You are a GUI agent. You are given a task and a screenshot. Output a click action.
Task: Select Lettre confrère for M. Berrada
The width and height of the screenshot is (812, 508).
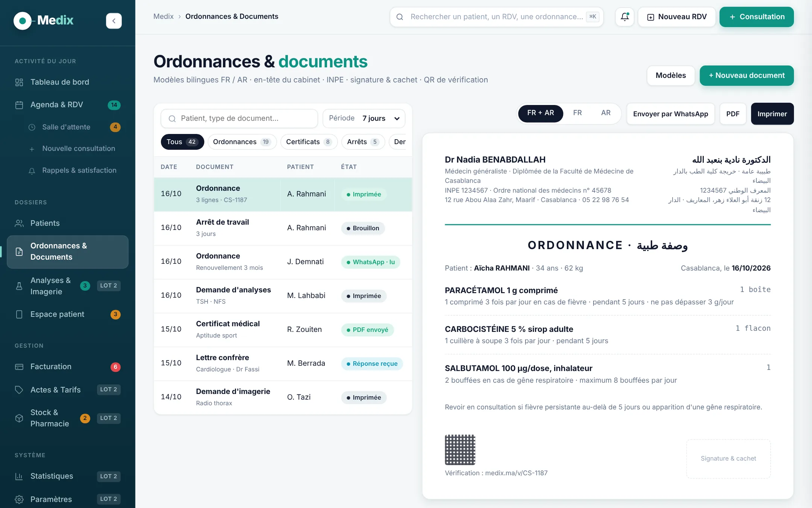click(x=283, y=364)
